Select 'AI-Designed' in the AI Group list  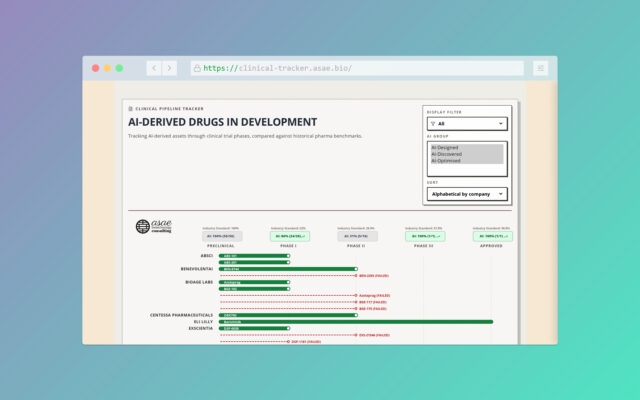467,147
